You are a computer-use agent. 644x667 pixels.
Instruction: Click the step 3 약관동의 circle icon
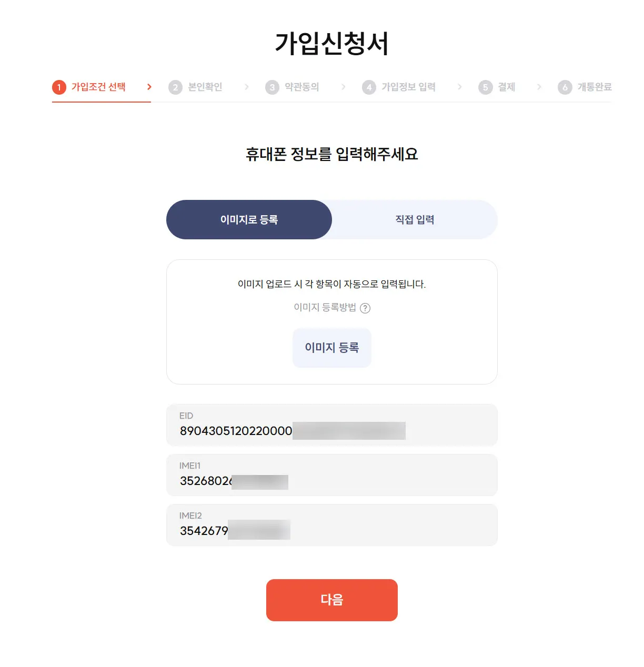tap(273, 87)
